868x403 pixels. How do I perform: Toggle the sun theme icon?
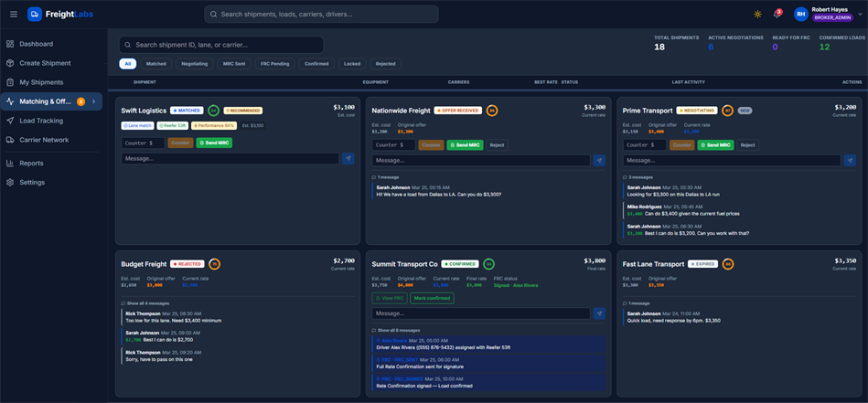[x=757, y=15]
